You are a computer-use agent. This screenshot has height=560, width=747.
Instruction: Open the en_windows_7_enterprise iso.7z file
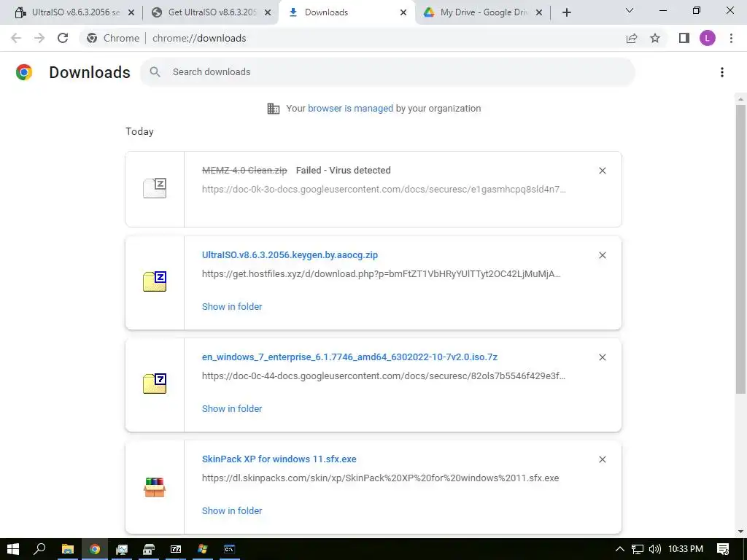point(349,357)
